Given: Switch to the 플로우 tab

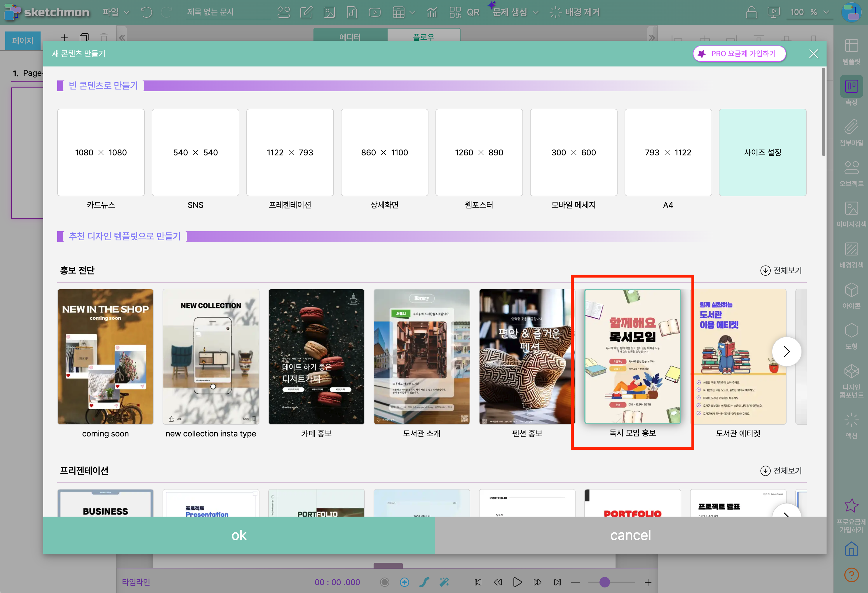Looking at the screenshot, I should coord(423,36).
